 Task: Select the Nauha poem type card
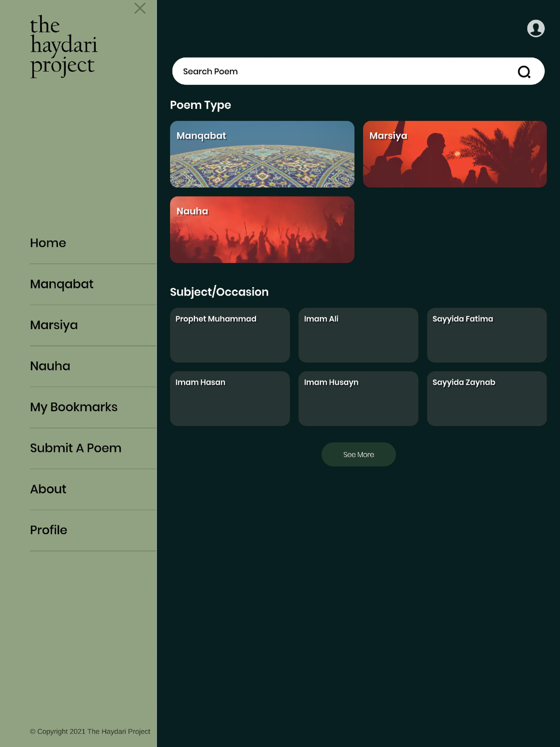tap(262, 230)
